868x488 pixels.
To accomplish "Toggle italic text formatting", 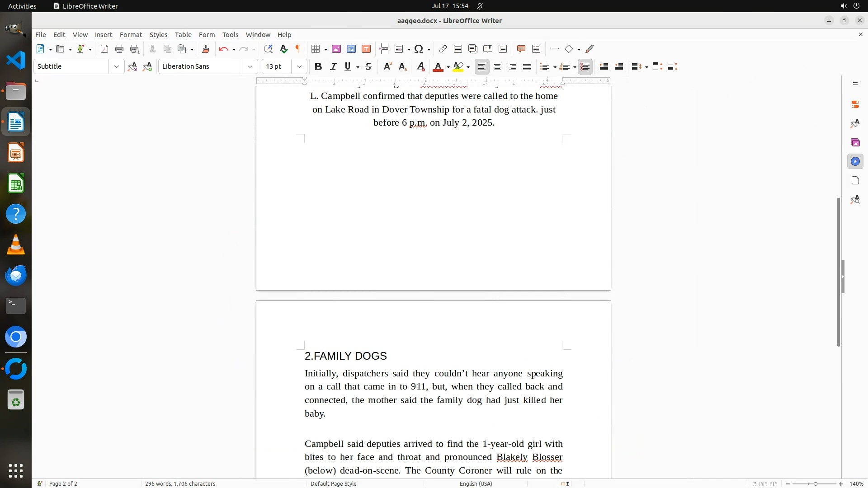I will 333,67.
